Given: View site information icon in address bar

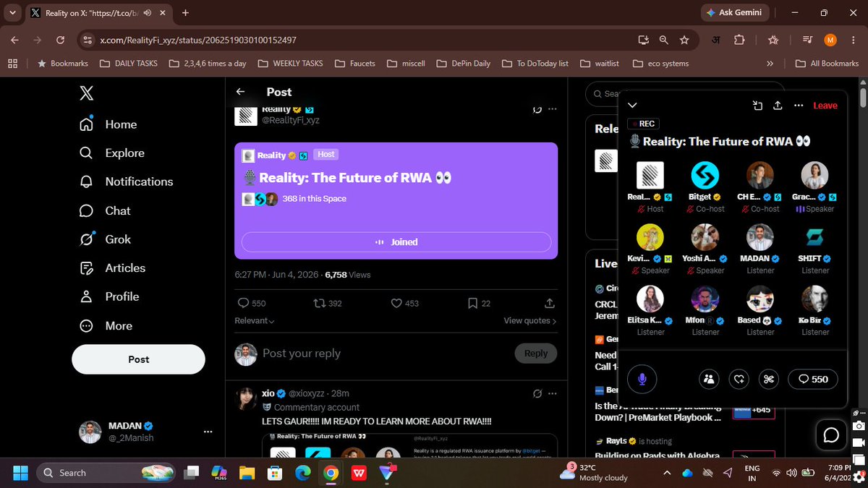Looking at the screenshot, I should coord(87,40).
